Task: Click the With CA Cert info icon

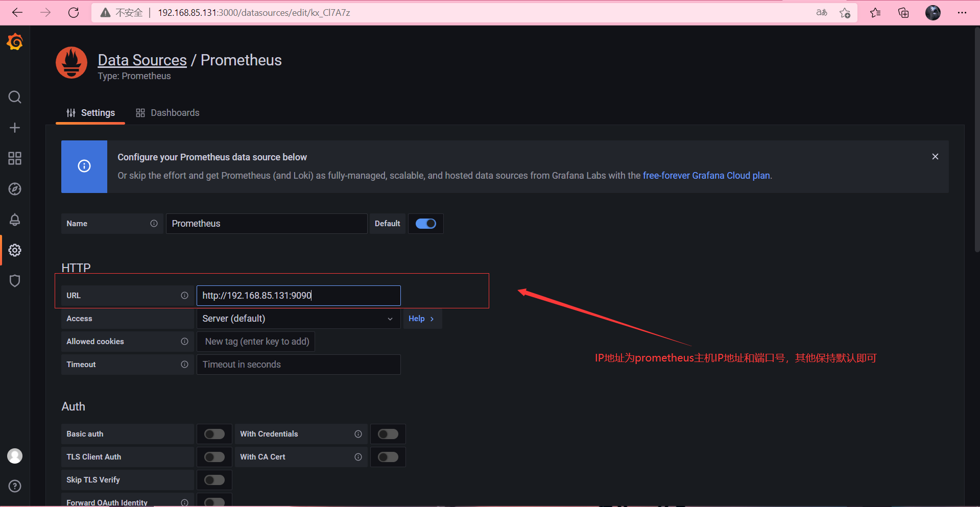Action: 358,457
